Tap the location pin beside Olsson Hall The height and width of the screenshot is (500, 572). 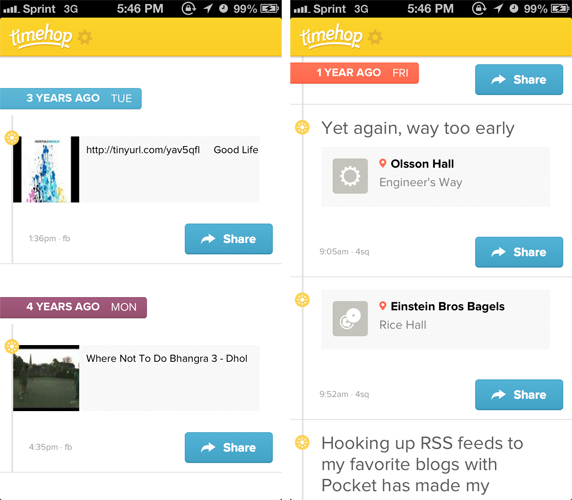383,163
